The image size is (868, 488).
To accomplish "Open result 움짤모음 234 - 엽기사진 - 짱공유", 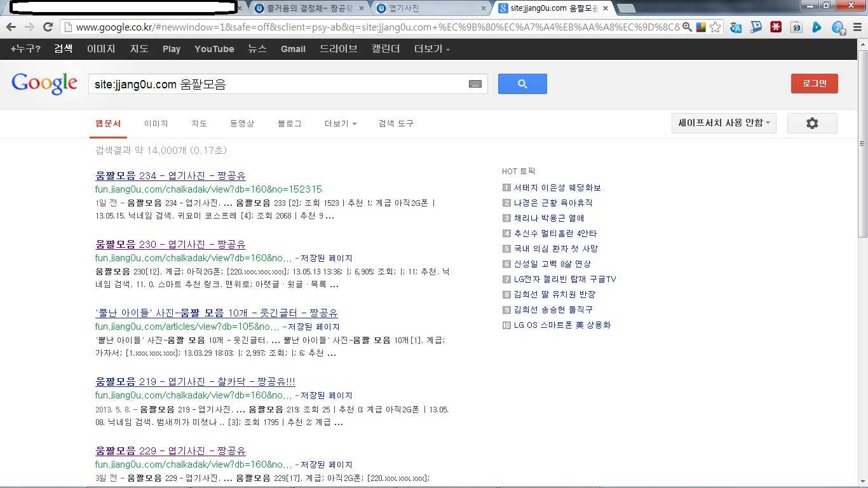I will tap(170, 176).
